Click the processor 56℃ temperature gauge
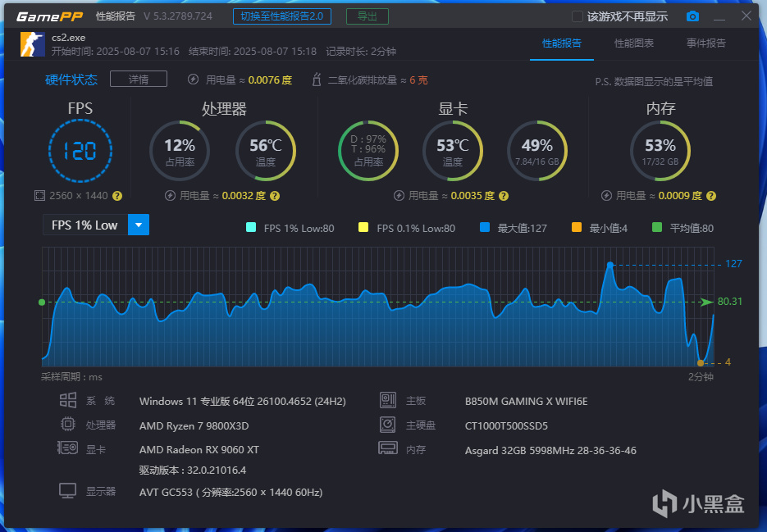The height and width of the screenshot is (532, 767). (266, 151)
